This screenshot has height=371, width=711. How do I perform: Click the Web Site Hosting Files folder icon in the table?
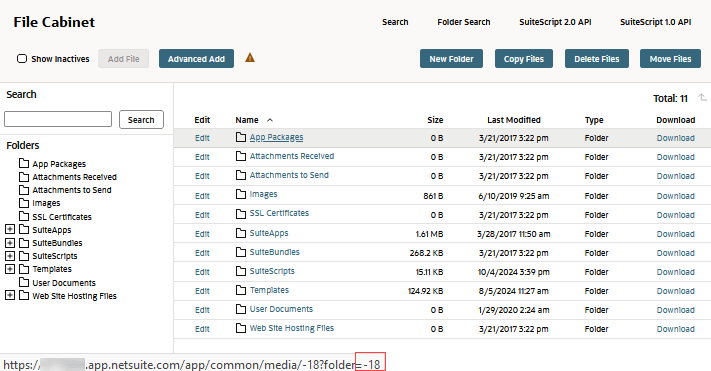241,328
